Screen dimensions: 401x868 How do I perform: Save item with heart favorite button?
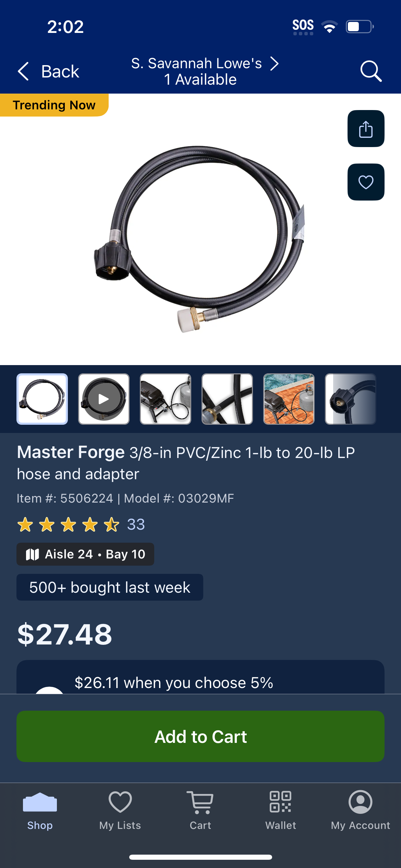point(366,182)
